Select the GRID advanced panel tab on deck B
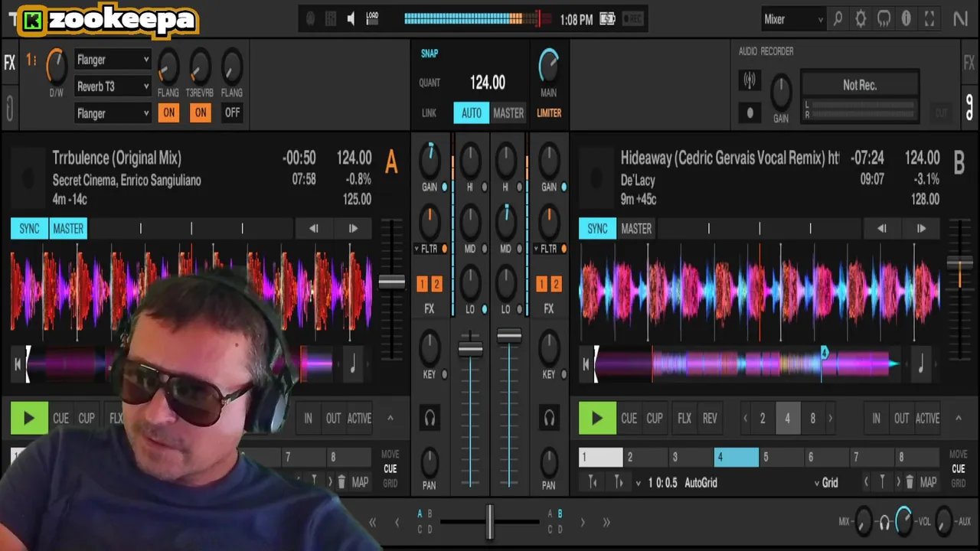980x551 pixels. (958, 484)
